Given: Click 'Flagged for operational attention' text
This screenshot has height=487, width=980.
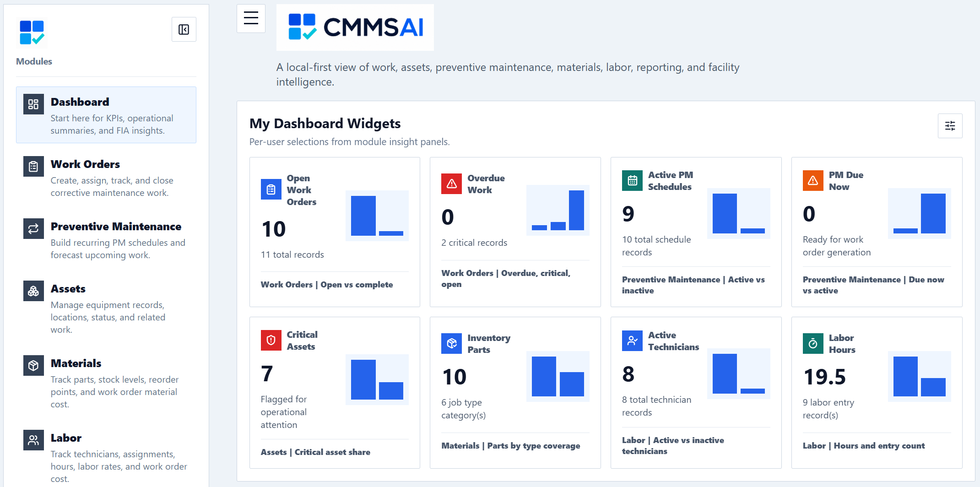Looking at the screenshot, I should coord(284,412).
